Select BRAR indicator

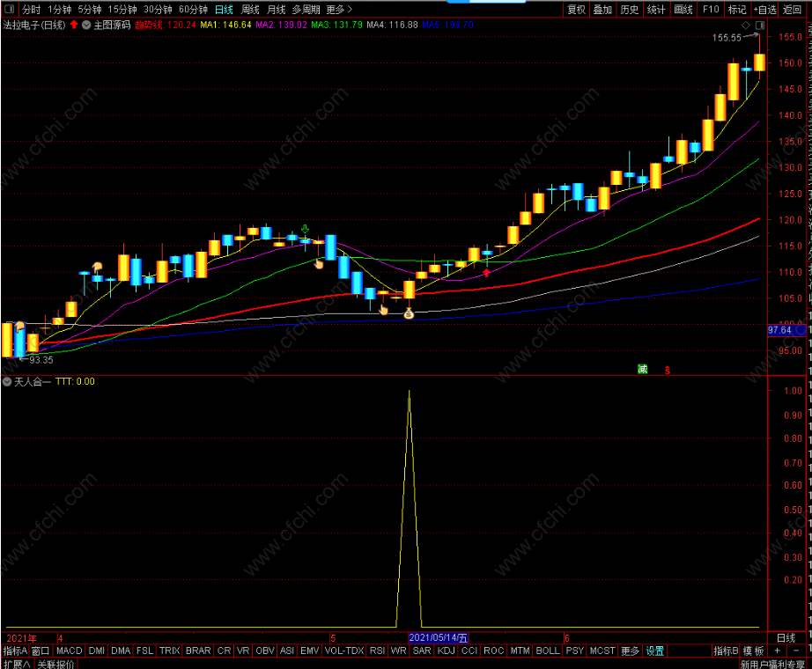[198, 651]
